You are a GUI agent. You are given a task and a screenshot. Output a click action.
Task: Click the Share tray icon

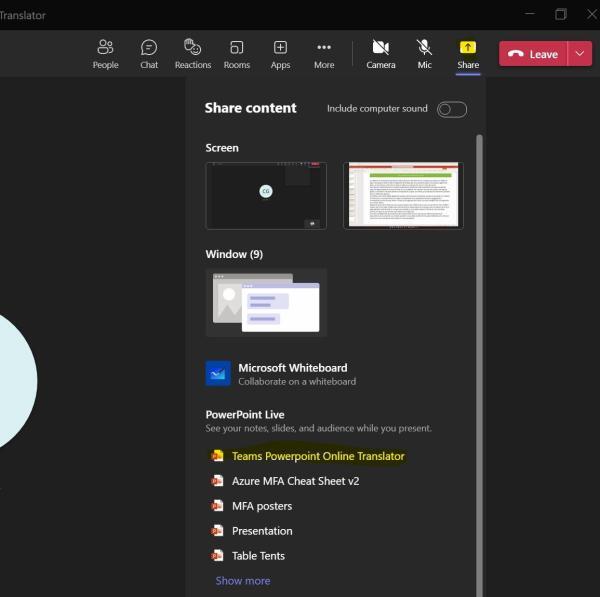click(467, 54)
